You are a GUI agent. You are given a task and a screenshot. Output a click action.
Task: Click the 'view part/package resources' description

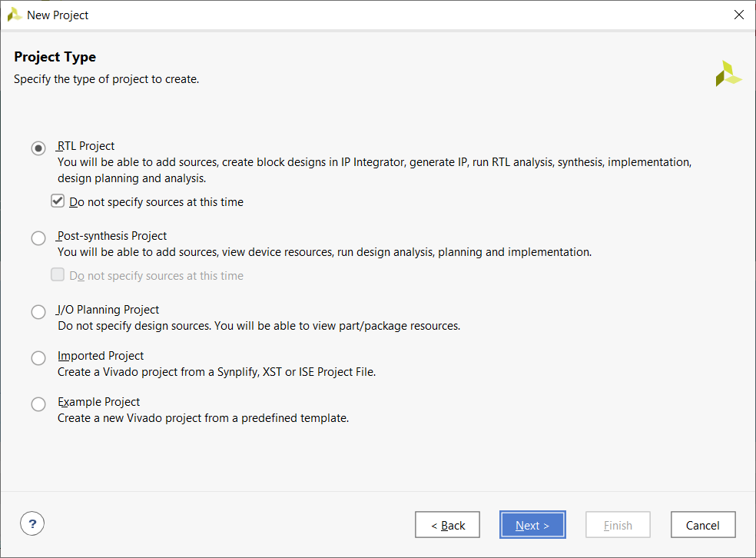point(259,326)
